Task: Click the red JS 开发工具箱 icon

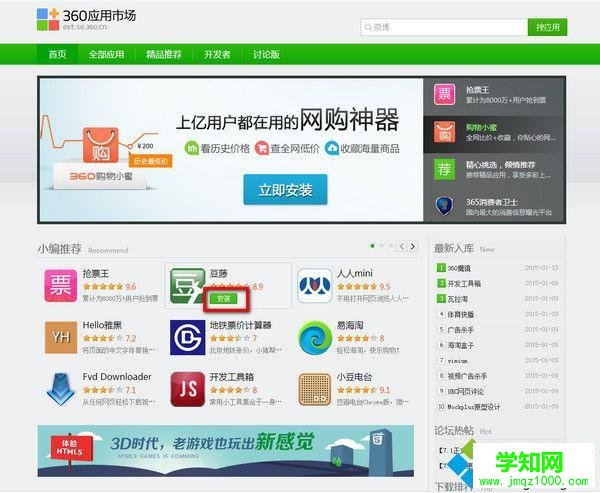Action: (188, 389)
